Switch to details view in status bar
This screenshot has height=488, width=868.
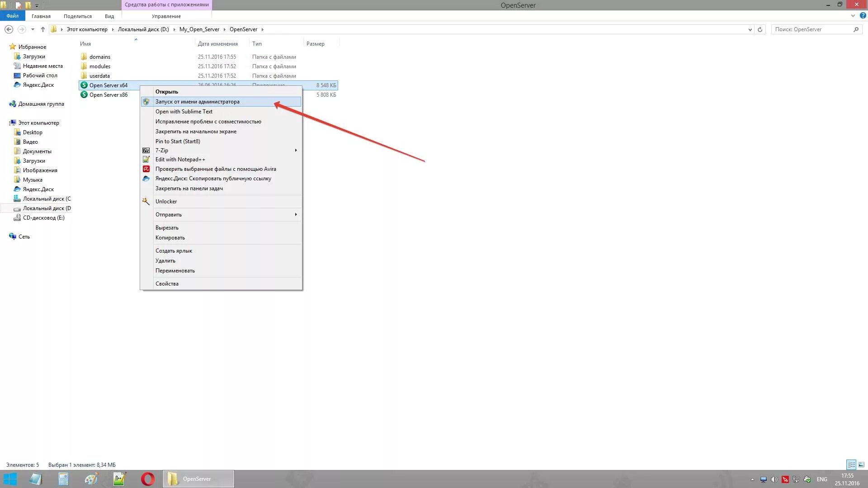(x=851, y=465)
